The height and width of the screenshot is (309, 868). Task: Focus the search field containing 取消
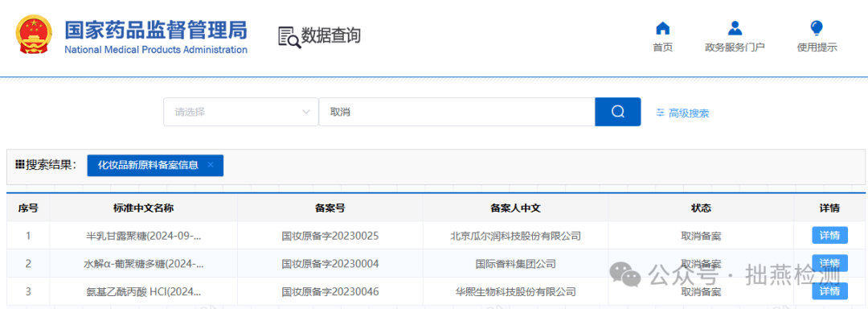(x=457, y=112)
